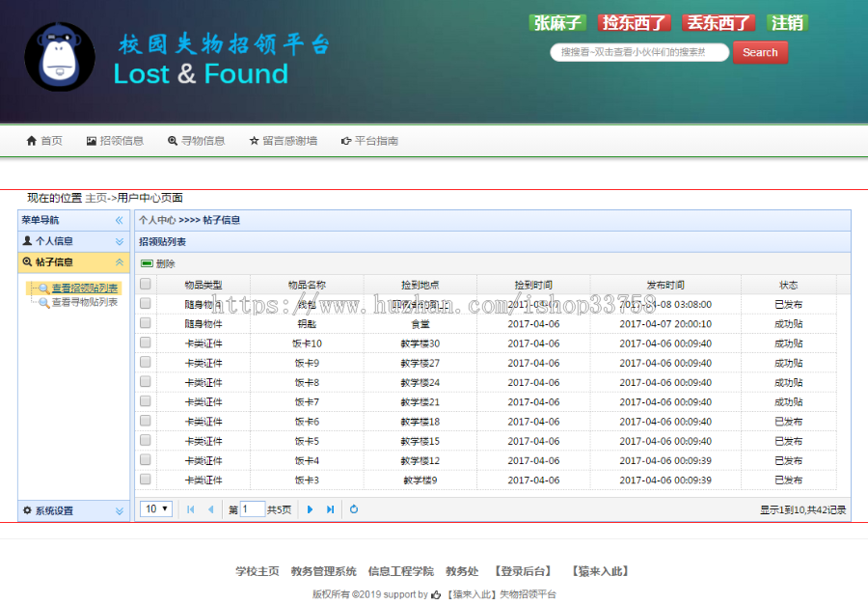Image resolution: width=868 pixels, height=604 pixels.
Task: Open the page size dropdown showing 10
Action: coord(155,508)
